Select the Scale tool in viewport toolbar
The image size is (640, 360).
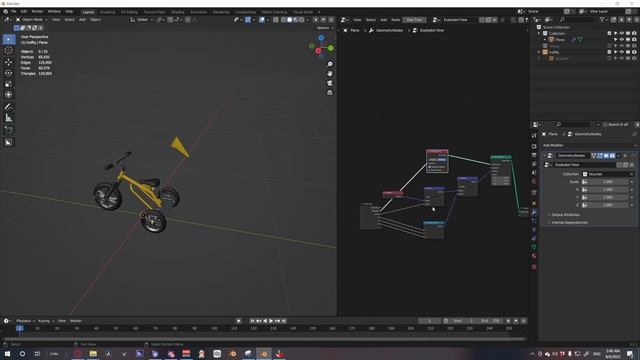point(9,84)
